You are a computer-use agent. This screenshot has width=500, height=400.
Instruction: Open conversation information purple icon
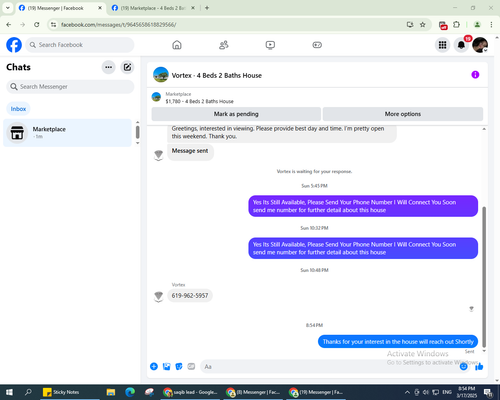tap(475, 75)
